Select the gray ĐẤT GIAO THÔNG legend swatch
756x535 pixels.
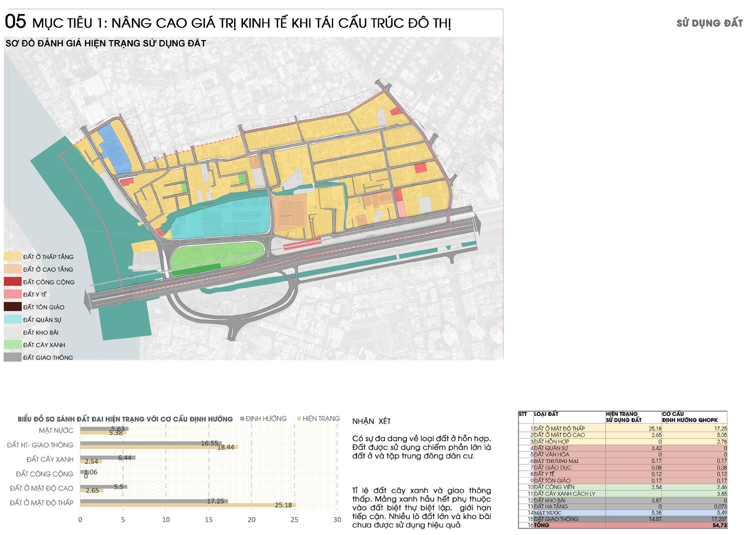click(12, 357)
